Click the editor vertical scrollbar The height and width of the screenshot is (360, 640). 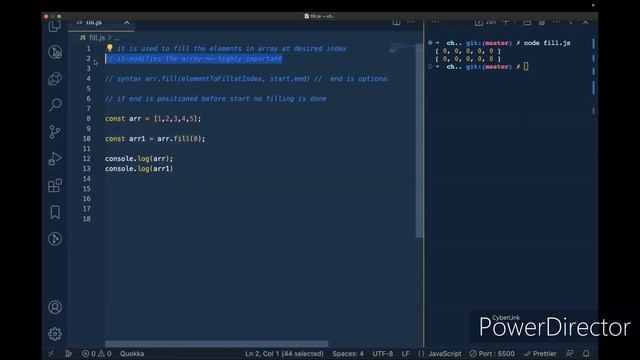419,141
